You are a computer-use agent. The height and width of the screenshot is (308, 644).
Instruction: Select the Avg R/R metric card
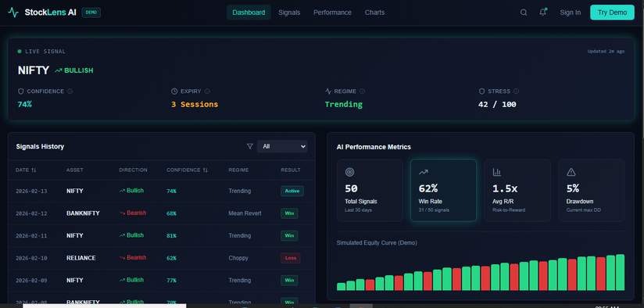pyautogui.click(x=517, y=190)
